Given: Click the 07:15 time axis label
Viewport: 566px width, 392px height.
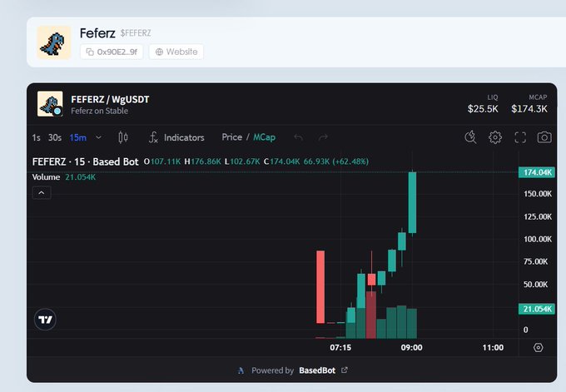Looking at the screenshot, I should coord(340,348).
